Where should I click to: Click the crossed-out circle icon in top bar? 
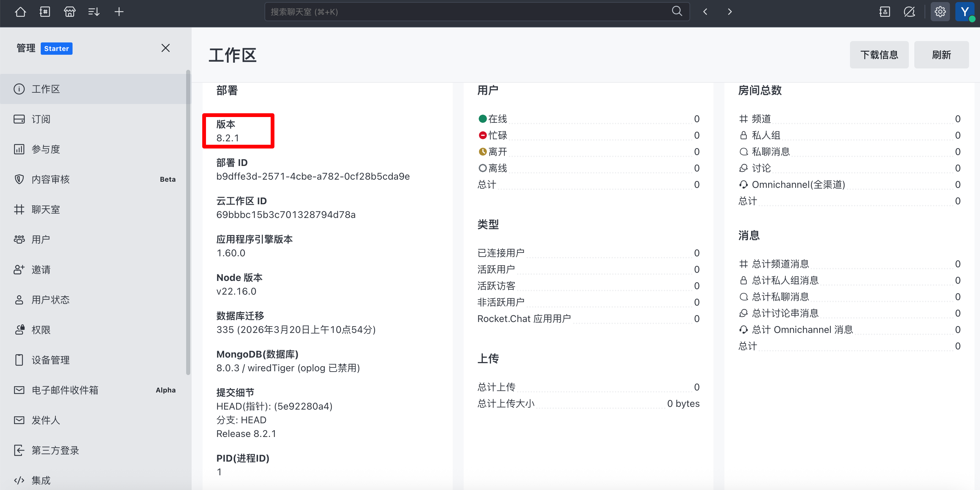click(909, 12)
